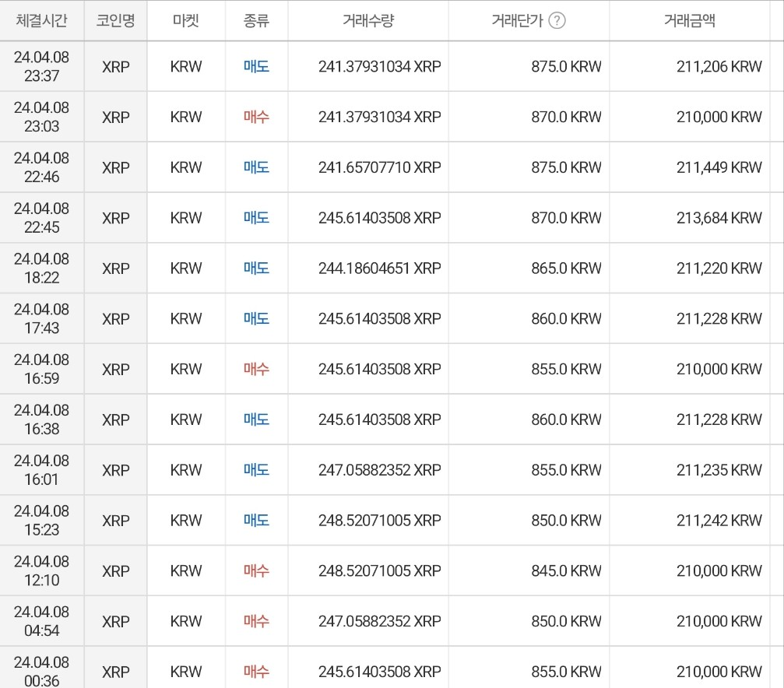Click XRP coin name in 23:37 row

pyautogui.click(x=115, y=66)
